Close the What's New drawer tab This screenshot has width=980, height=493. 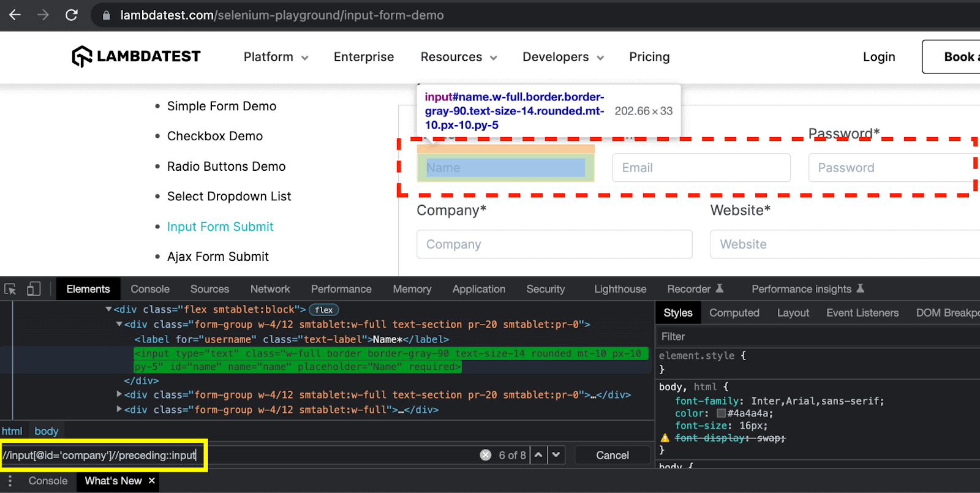tap(152, 481)
